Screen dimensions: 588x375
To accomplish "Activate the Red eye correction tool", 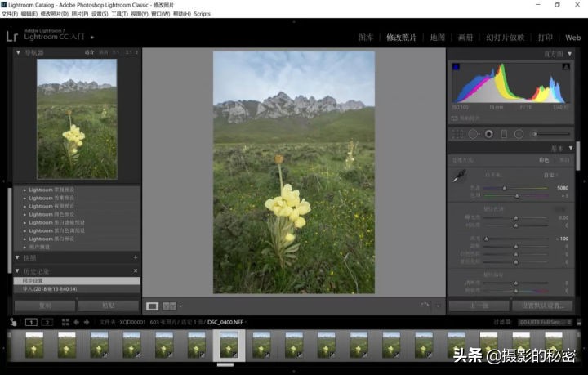I will (x=489, y=133).
